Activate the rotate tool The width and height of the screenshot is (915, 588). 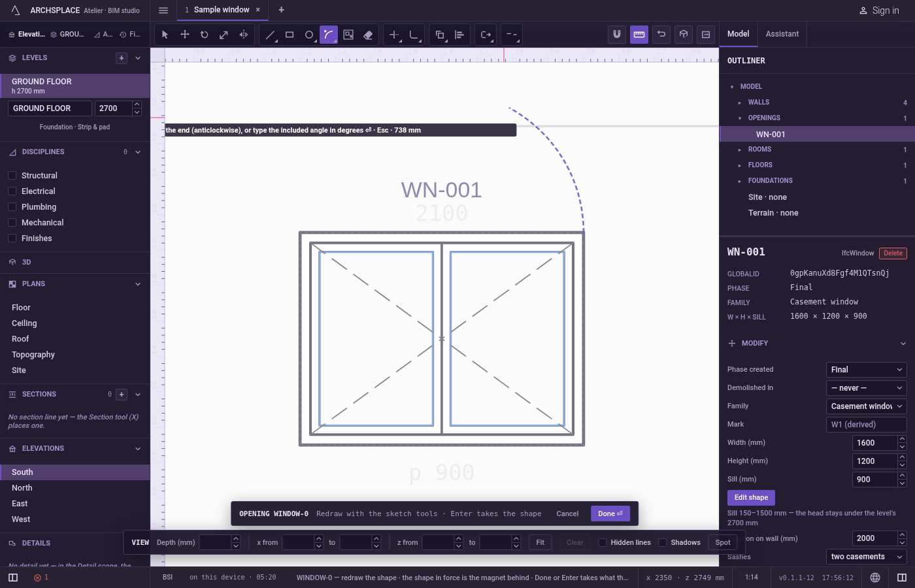205,35
